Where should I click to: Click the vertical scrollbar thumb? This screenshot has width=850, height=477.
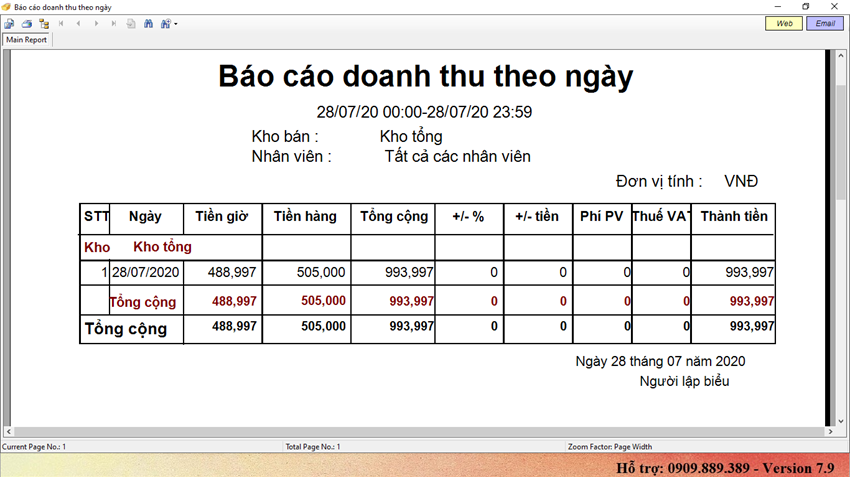[840, 142]
